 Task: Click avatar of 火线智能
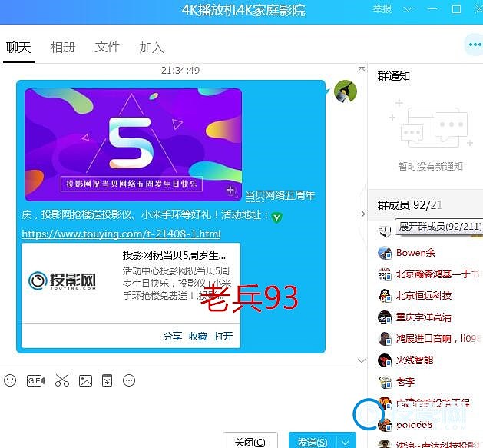(385, 360)
